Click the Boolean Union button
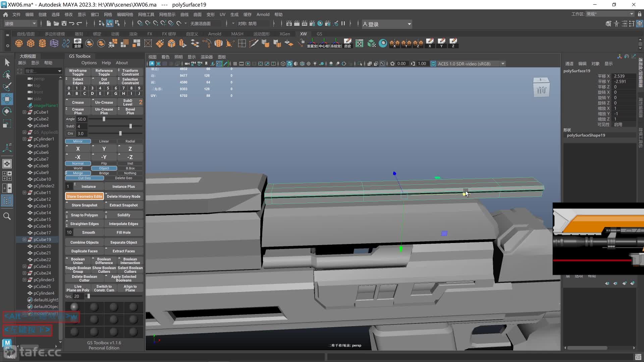The width and height of the screenshot is (644, 362). pos(78,261)
